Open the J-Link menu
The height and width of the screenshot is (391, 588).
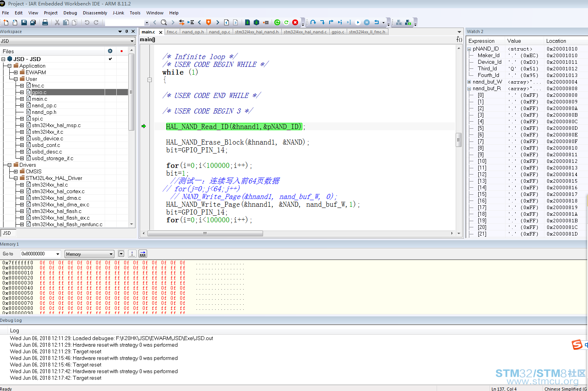pyautogui.click(x=118, y=13)
